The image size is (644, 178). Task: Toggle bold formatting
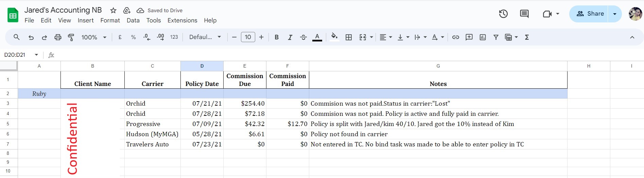pos(277,37)
